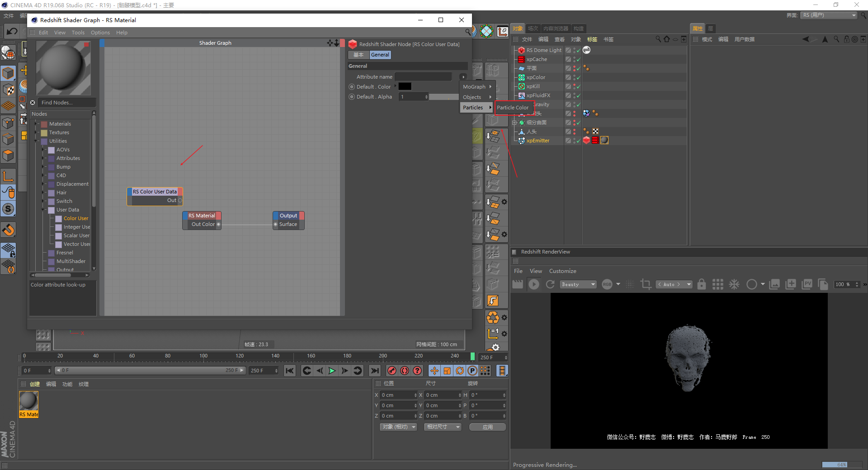Toggle autokeying in the timeline controls
Screen dimensions: 868x470
[405, 371]
